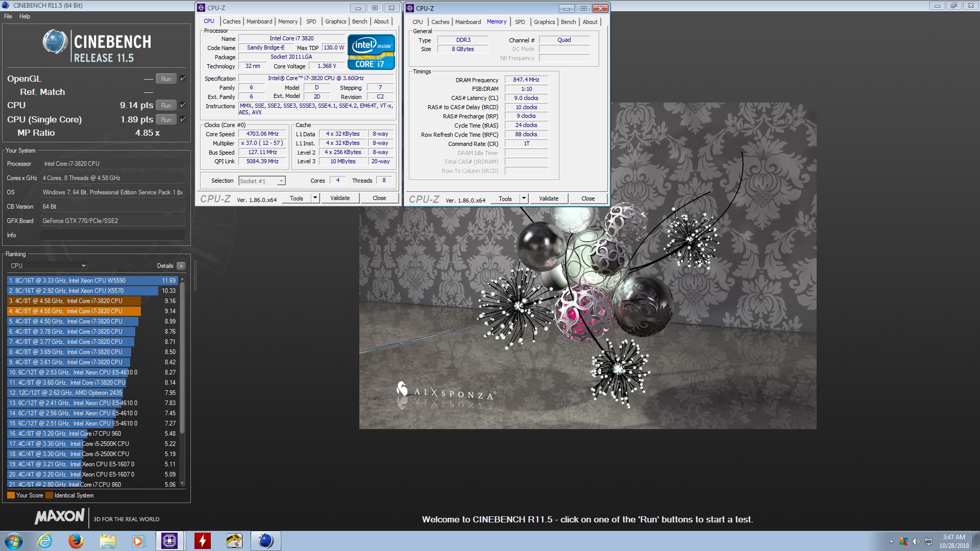Click the Core Speed value 4703.06 MHz
Viewport: 980px width, 551px height.
[262, 134]
